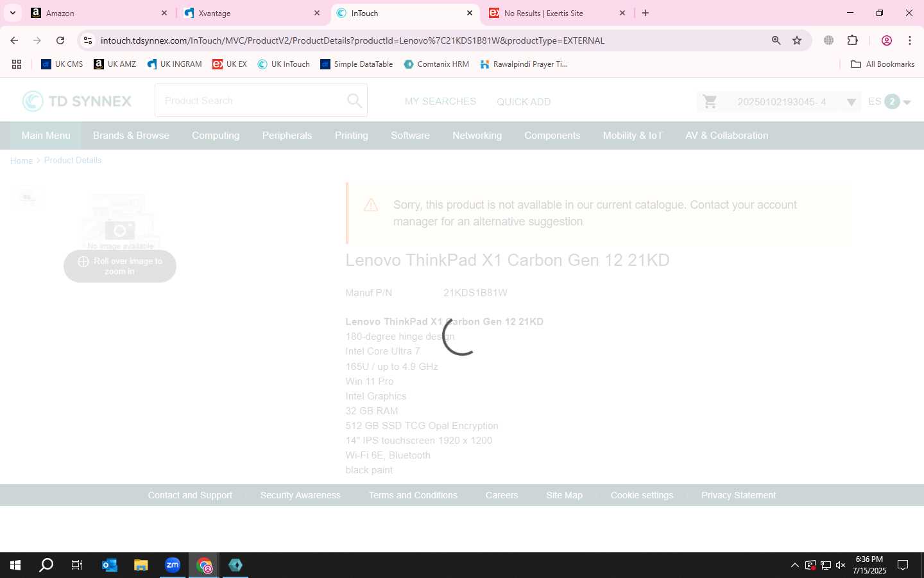Image resolution: width=924 pixels, height=578 pixels.
Task: Open the zoom magnifier icon in address bar
Action: tap(776, 40)
